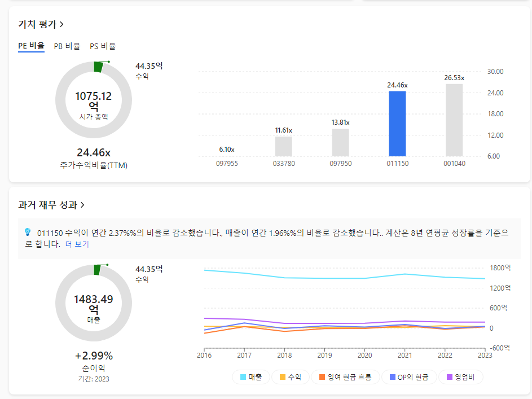Click the 24.46x 주가수익비율(TTM) value
Image resolution: width=532 pixels, height=399 pixels.
tap(94, 153)
